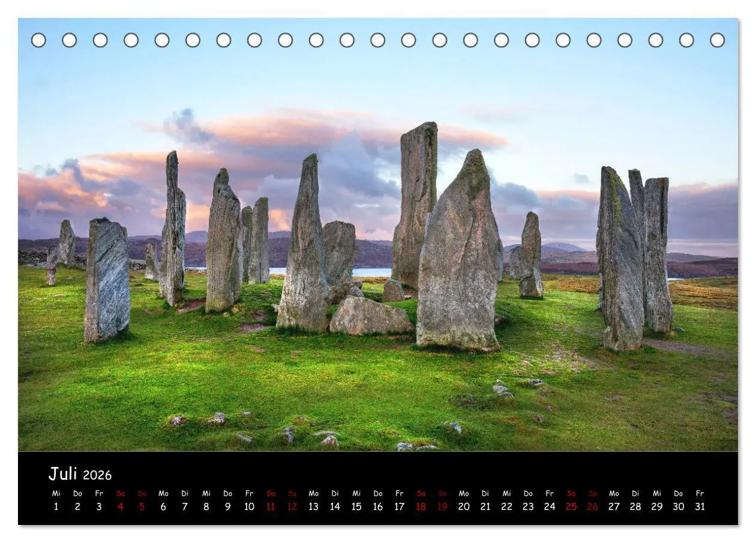This screenshot has width=756, height=543.
Task: Select day number 3 in the calendar row
Action: pos(99,506)
